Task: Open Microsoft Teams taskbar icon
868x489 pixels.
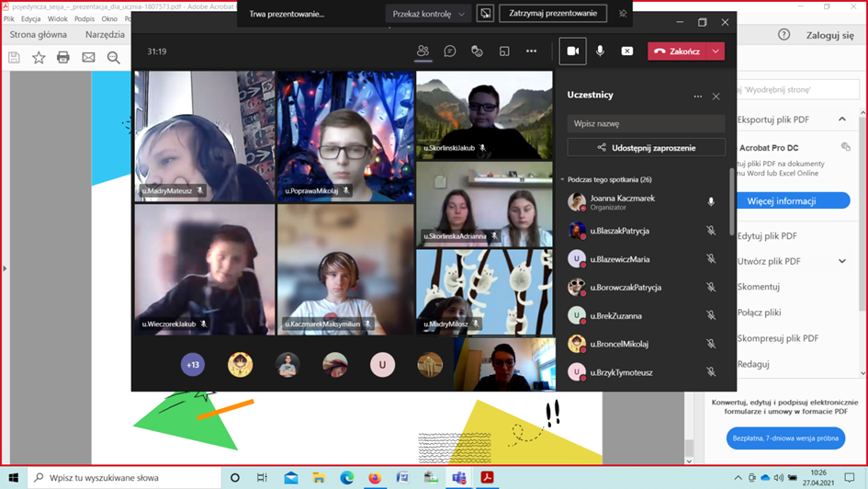Action: (x=459, y=477)
